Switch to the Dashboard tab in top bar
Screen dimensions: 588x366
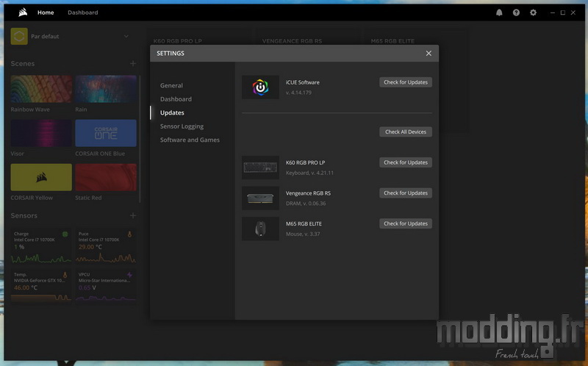pyautogui.click(x=83, y=12)
